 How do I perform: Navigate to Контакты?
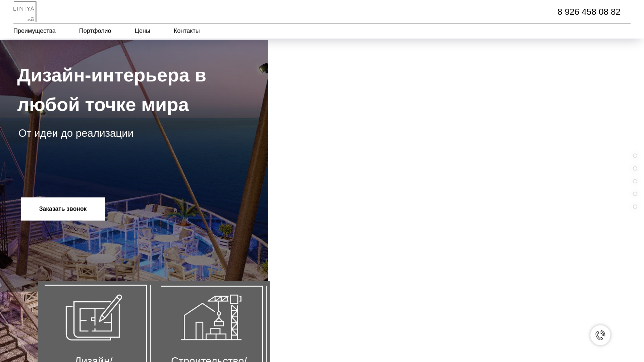coord(187,31)
